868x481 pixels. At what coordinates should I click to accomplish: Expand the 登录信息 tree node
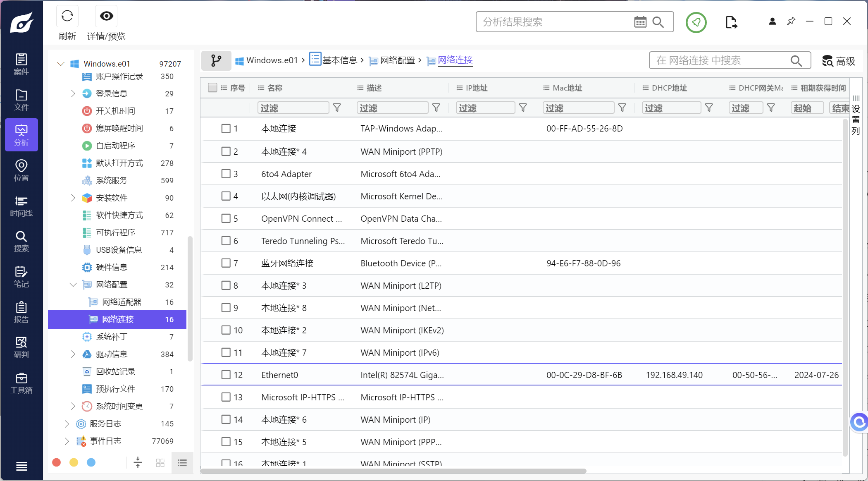[73, 93]
